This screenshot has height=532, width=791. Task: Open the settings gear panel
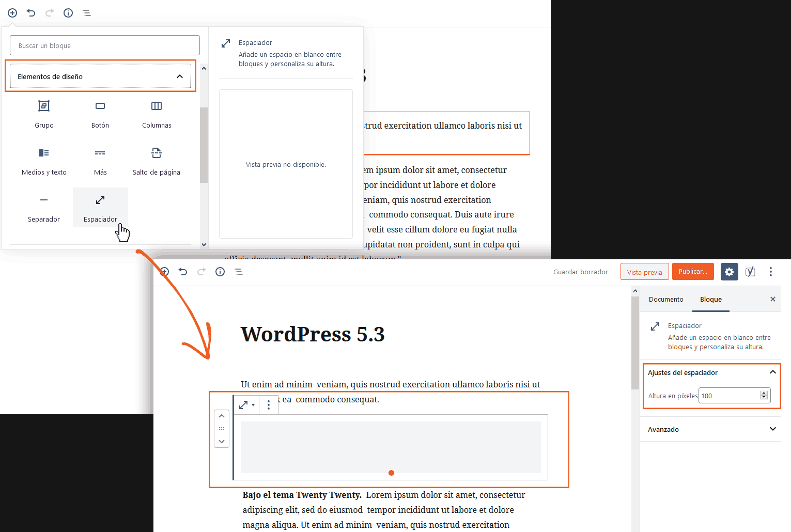click(729, 272)
